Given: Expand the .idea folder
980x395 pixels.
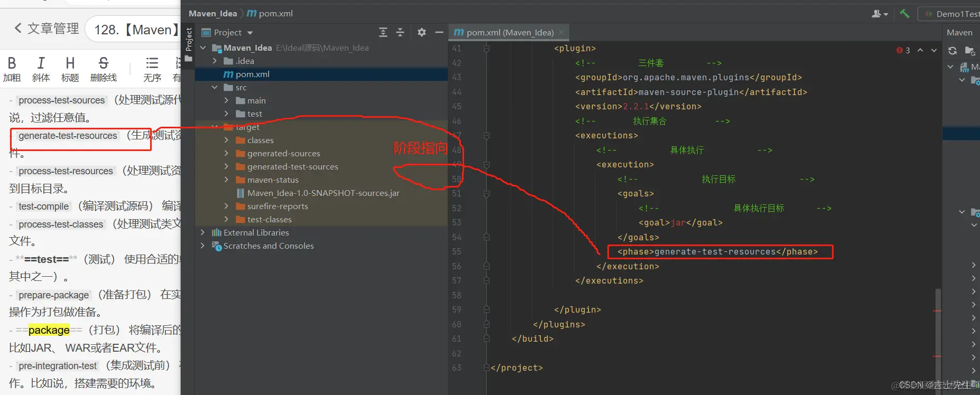Looking at the screenshot, I should pos(215,61).
